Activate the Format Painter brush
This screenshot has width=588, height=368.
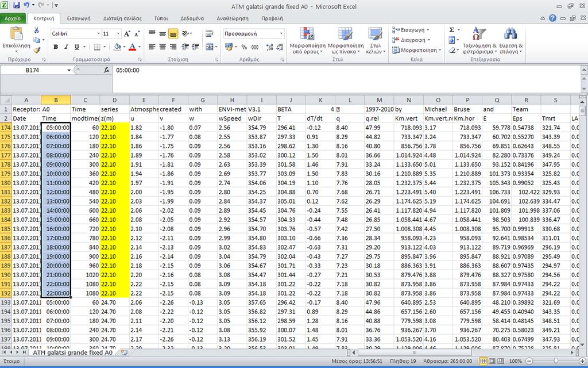(x=36, y=49)
